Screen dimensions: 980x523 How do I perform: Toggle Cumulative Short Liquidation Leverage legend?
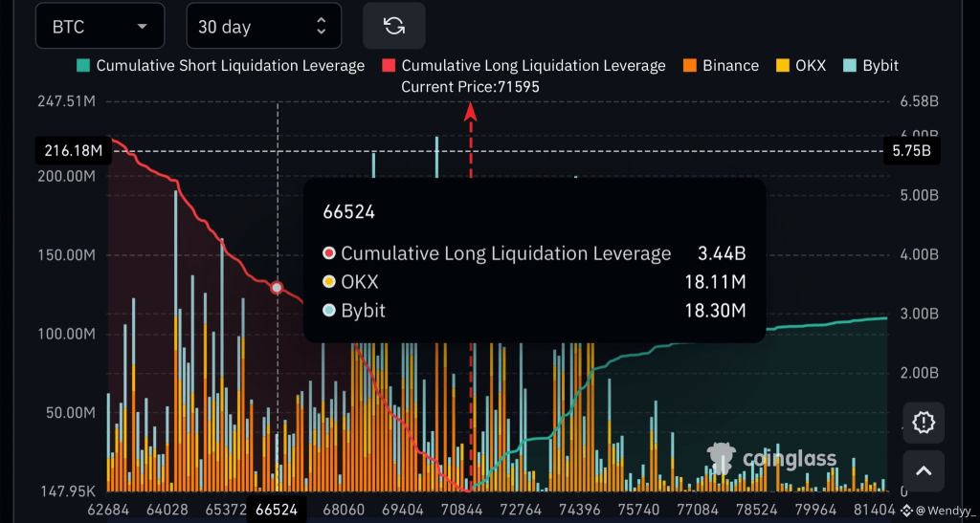pos(221,66)
